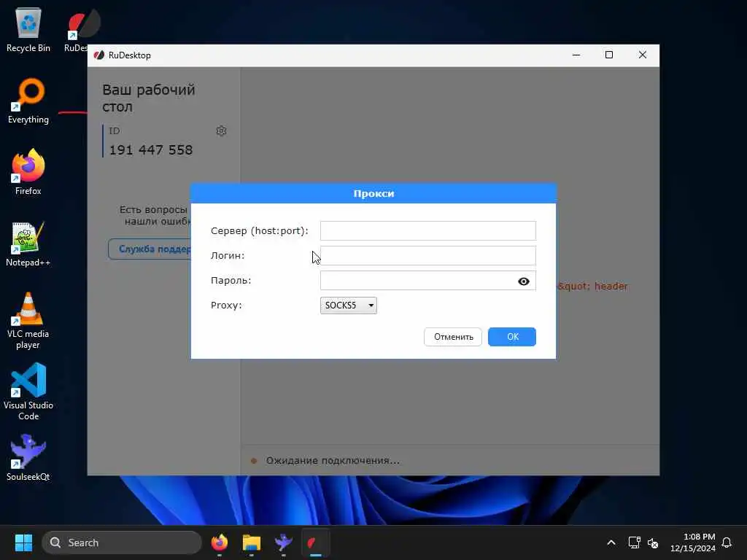Open the Windows Start menu

coord(23,542)
